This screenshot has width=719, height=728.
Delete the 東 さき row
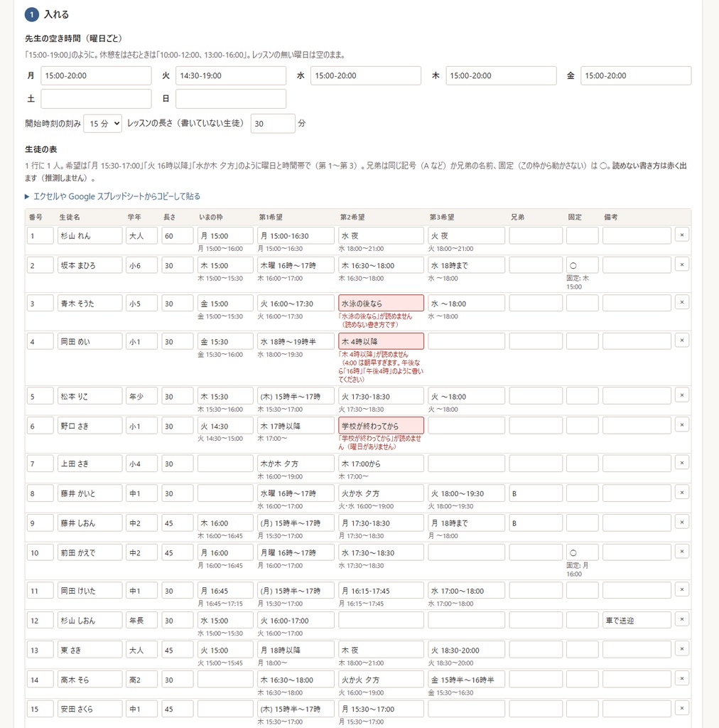click(x=681, y=650)
